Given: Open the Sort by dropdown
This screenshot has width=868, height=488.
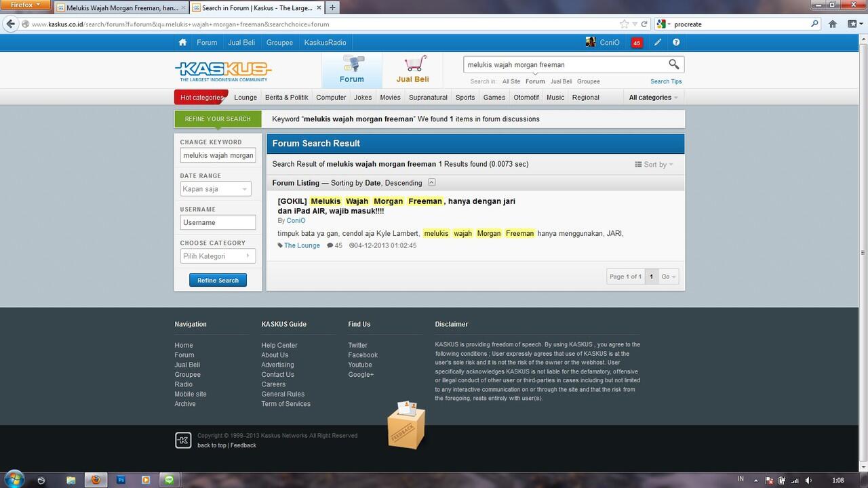Looking at the screenshot, I should 654,164.
